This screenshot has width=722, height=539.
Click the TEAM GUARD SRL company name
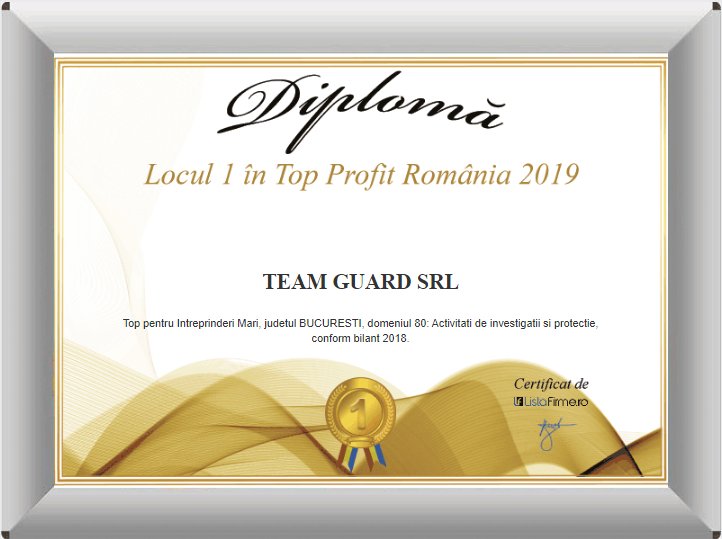[360, 282]
